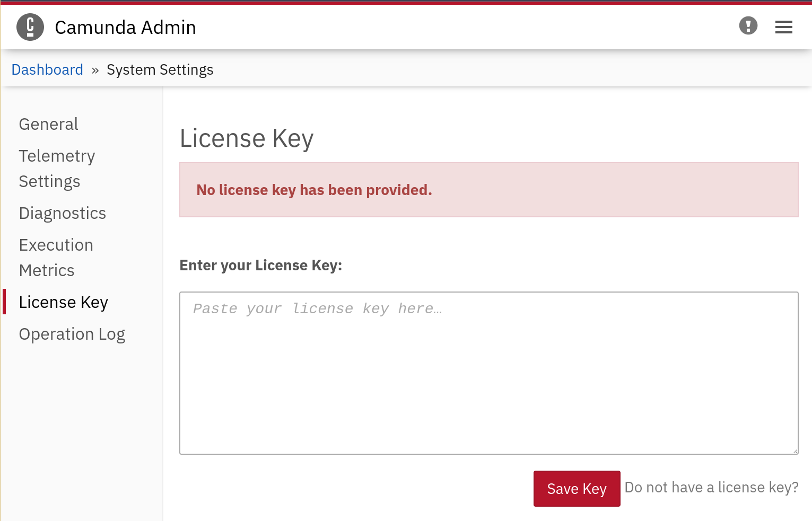Select the License Key sidebar entry

(x=63, y=302)
